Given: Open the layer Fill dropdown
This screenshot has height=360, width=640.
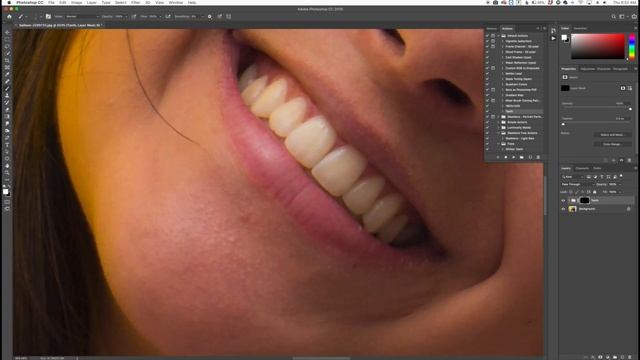Looking at the screenshot, I should tap(619, 192).
